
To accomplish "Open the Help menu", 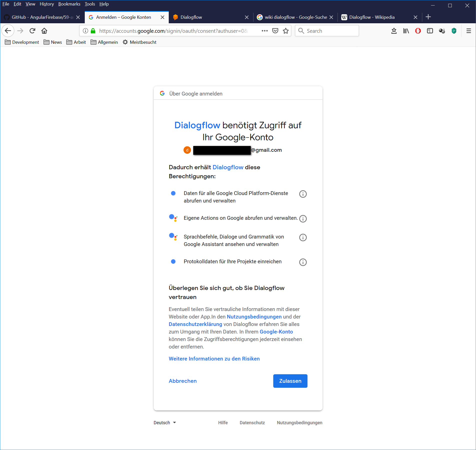I will click(104, 4).
